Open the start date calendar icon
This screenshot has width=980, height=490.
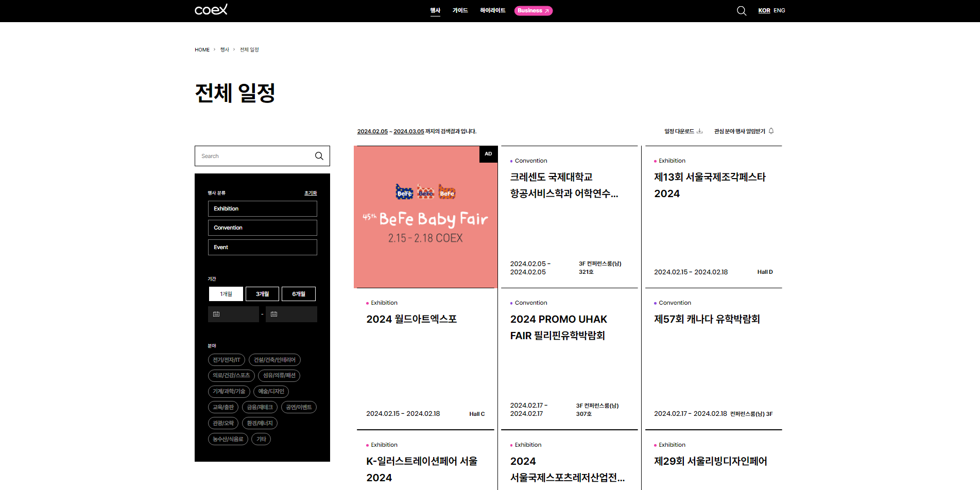[216, 314]
